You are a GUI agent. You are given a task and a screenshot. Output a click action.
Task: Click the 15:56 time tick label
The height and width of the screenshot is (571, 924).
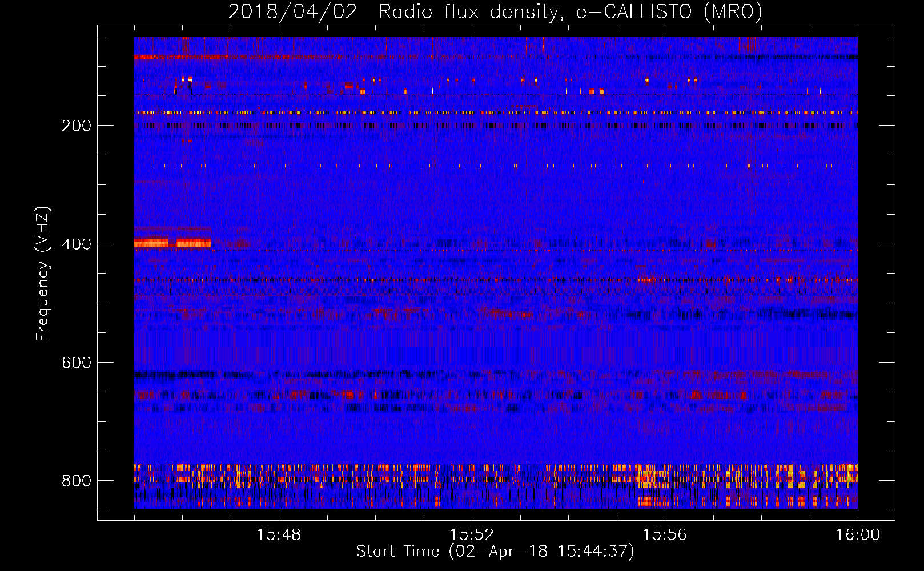click(665, 535)
